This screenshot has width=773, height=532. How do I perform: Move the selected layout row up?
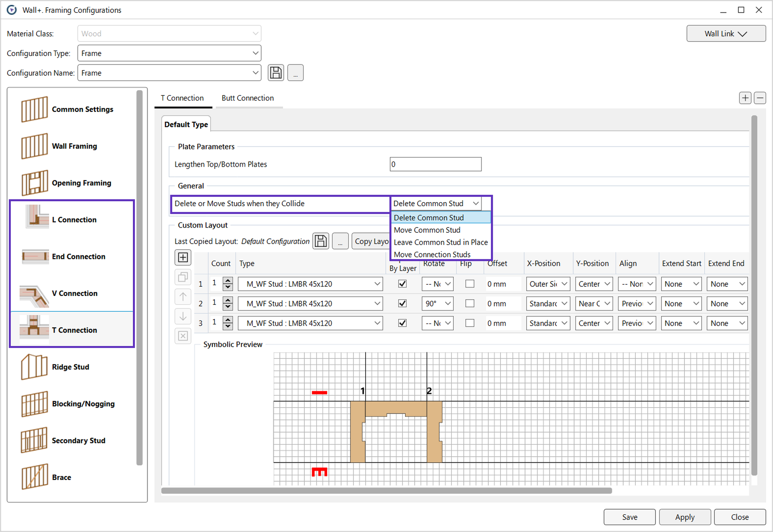click(183, 297)
